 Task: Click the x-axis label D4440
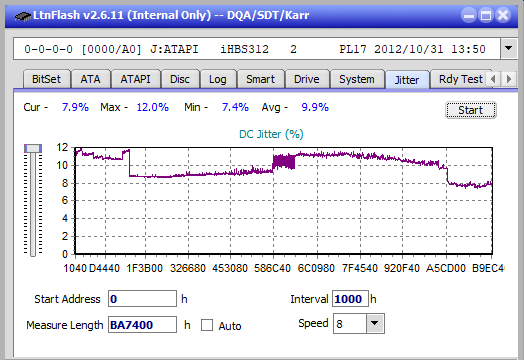[x=104, y=268]
